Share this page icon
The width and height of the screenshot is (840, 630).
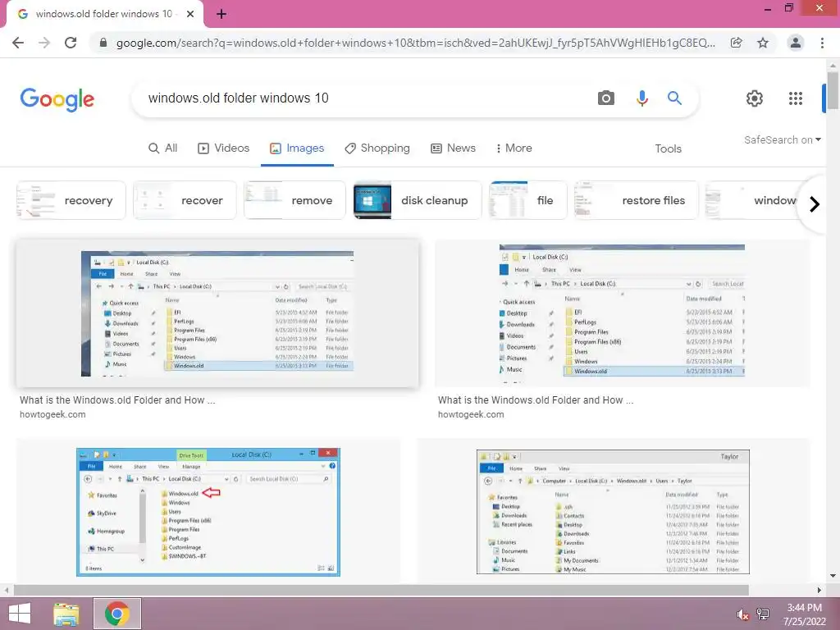(x=737, y=43)
